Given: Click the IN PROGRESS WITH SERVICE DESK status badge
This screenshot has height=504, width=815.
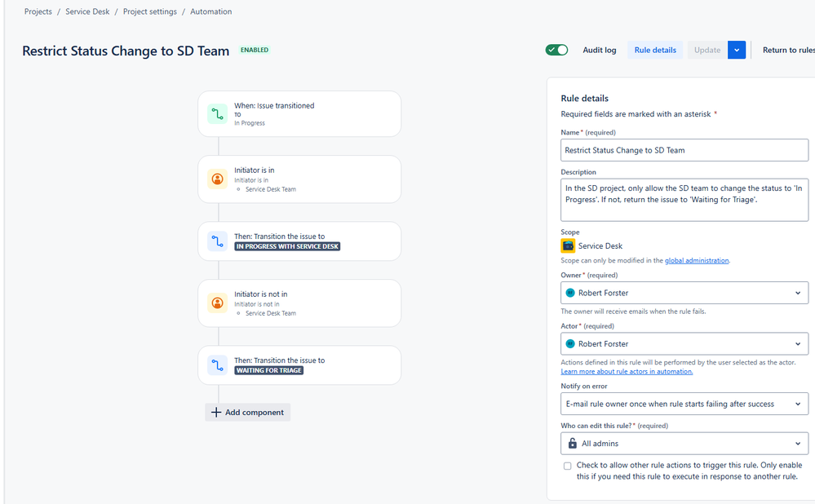Looking at the screenshot, I should [287, 246].
